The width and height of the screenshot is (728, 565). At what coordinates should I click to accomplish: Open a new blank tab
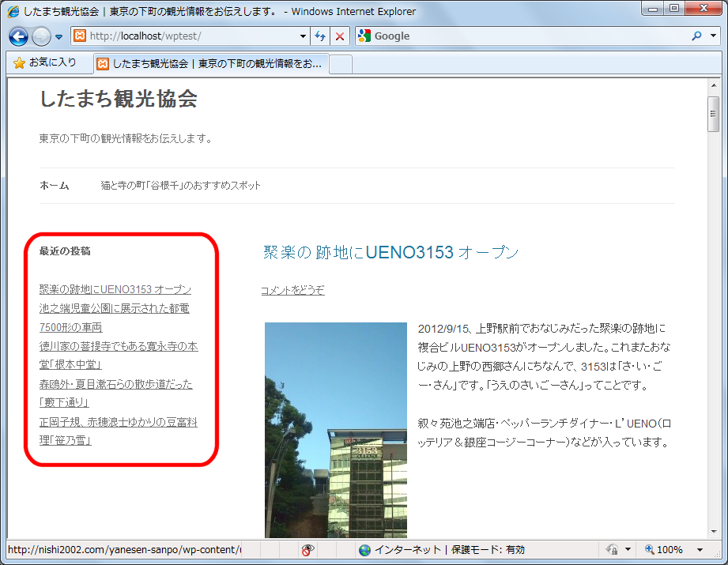(x=341, y=65)
